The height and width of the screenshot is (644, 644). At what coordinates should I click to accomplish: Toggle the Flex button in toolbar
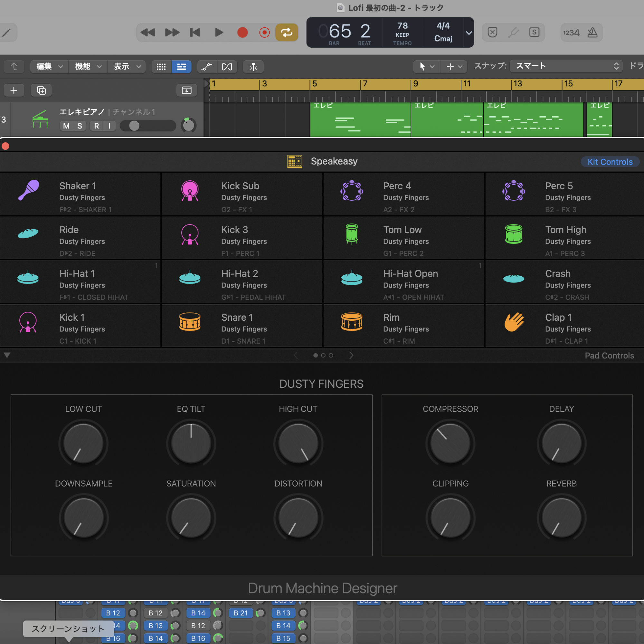[227, 67]
